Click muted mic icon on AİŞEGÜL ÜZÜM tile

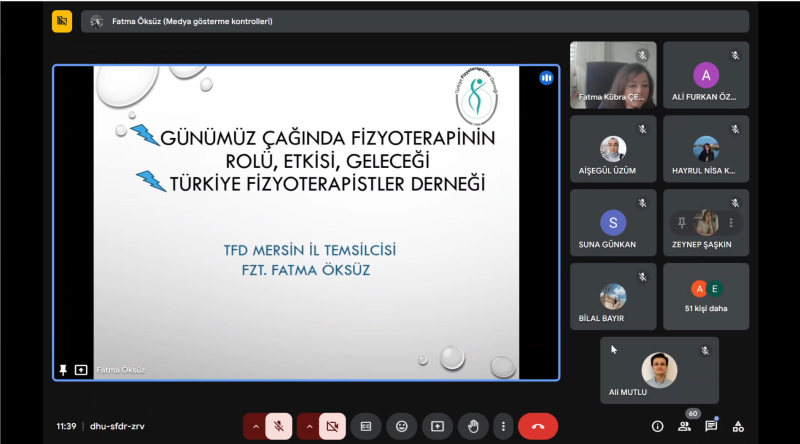click(642, 130)
